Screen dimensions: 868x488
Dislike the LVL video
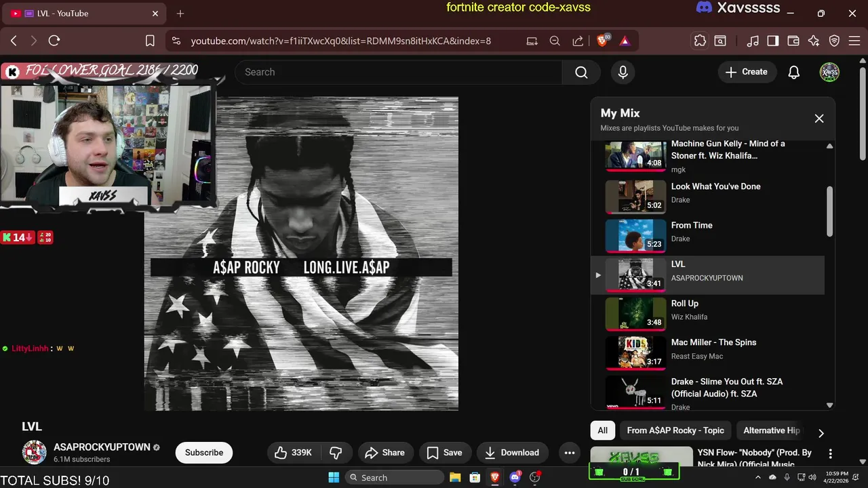(336, 453)
